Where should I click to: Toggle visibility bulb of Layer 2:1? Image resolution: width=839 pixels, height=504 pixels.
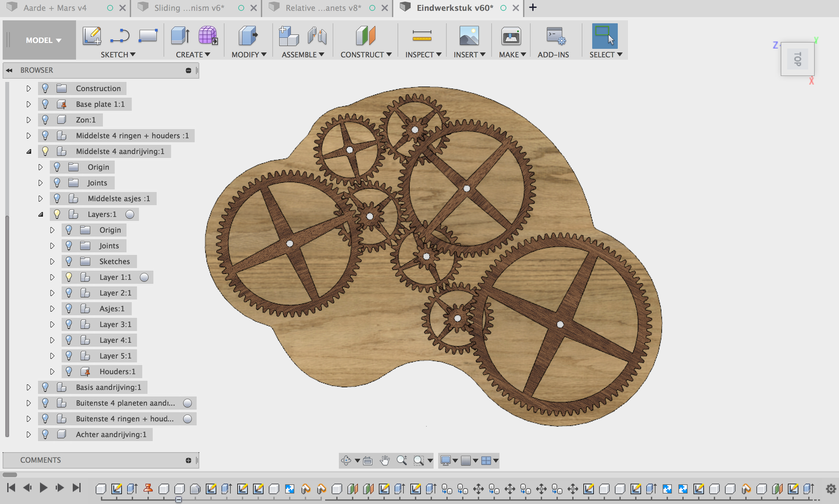69,293
